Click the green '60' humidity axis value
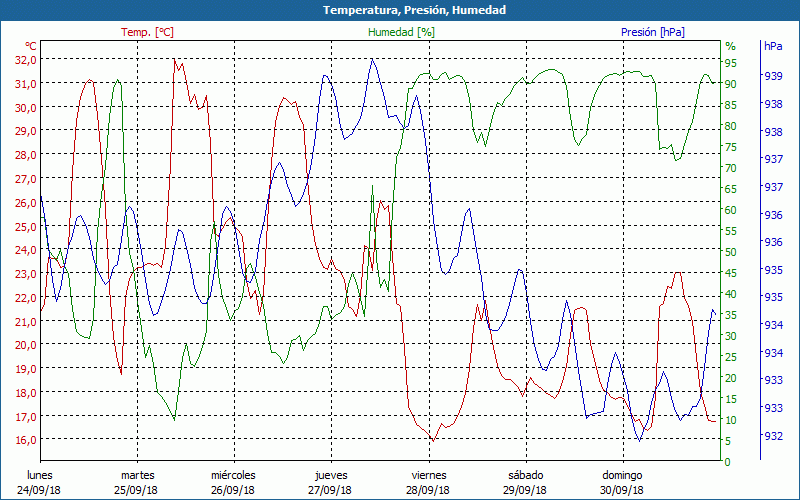Screen dimensions: 800x500 click(731, 210)
